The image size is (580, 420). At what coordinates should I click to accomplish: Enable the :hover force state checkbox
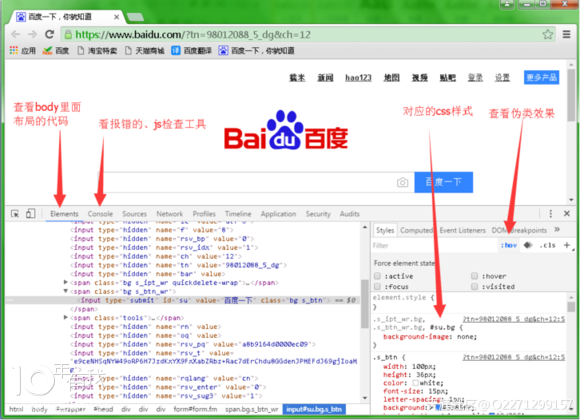pyautogui.click(x=474, y=276)
